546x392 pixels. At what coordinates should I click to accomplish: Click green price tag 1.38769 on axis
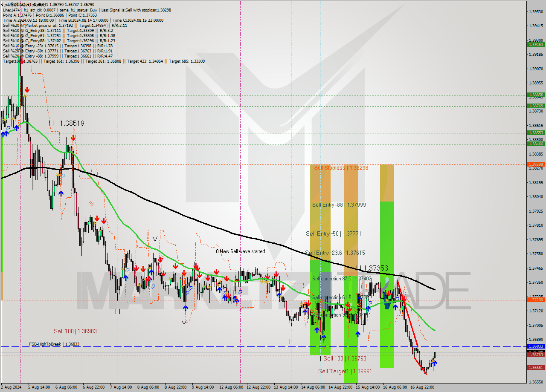pyautogui.click(x=536, y=106)
